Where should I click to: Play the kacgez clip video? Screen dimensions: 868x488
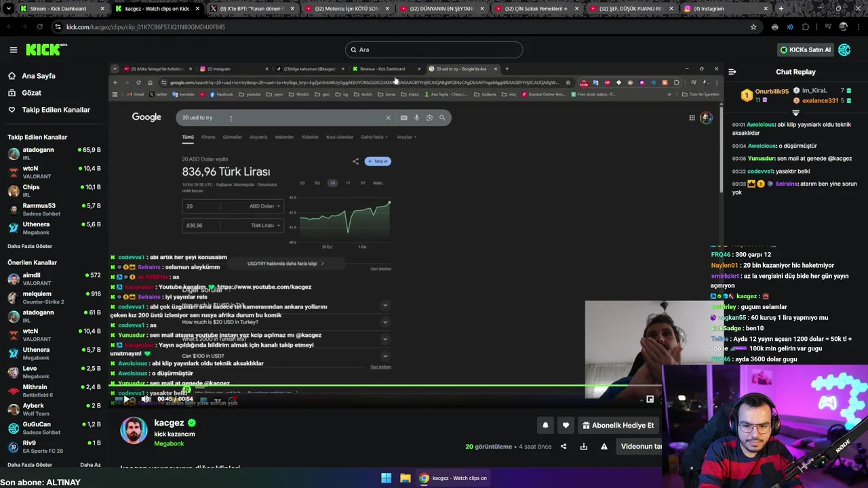(126, 399)
